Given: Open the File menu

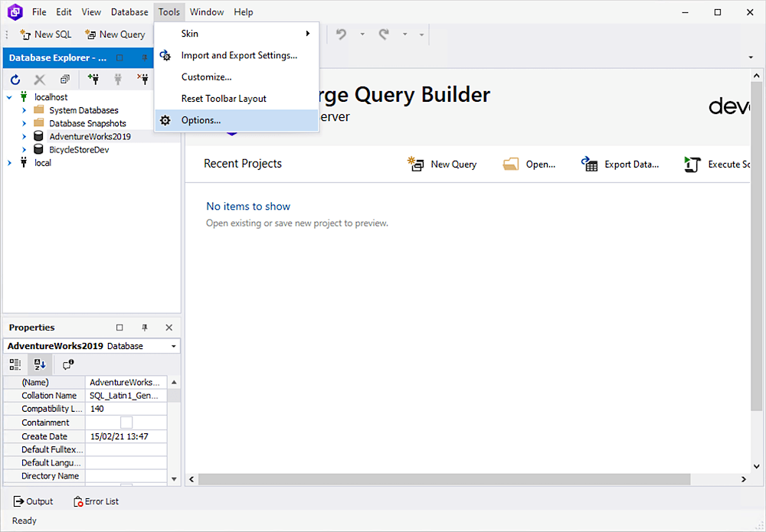Looking at the screenshot, I should pos(39,11).
